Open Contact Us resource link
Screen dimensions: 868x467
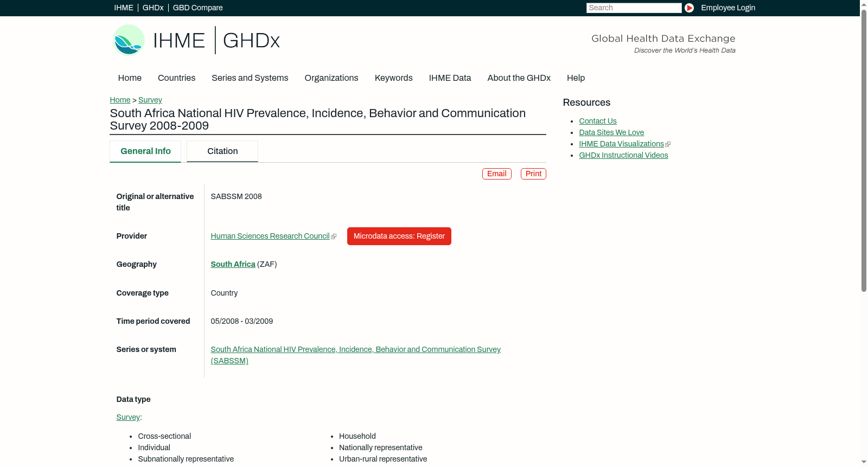click(598, 121)
